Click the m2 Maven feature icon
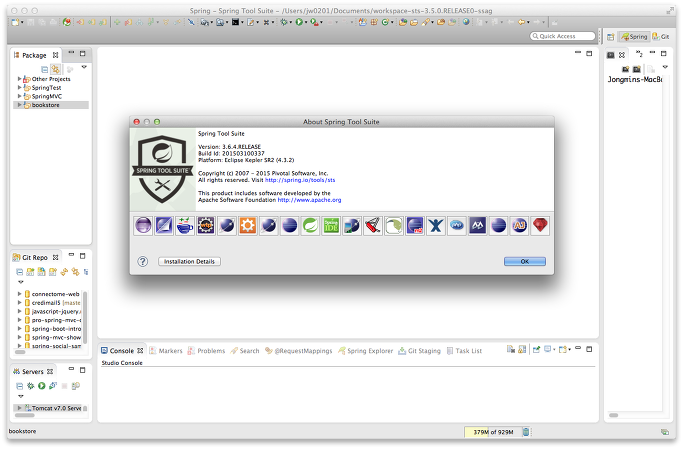This screenshot has height=449, width=683. click(415, 226)
